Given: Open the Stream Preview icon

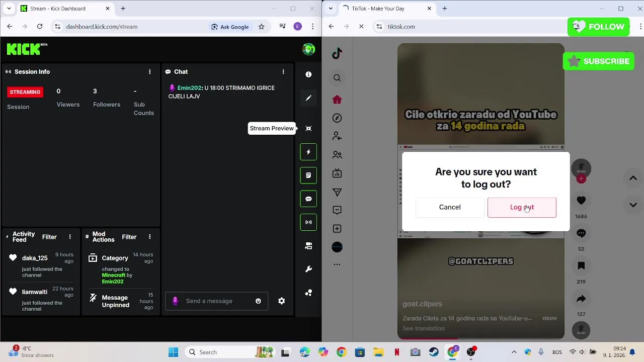Looking at the screenshot, I should pyautogui.click(x=308, y=128).
